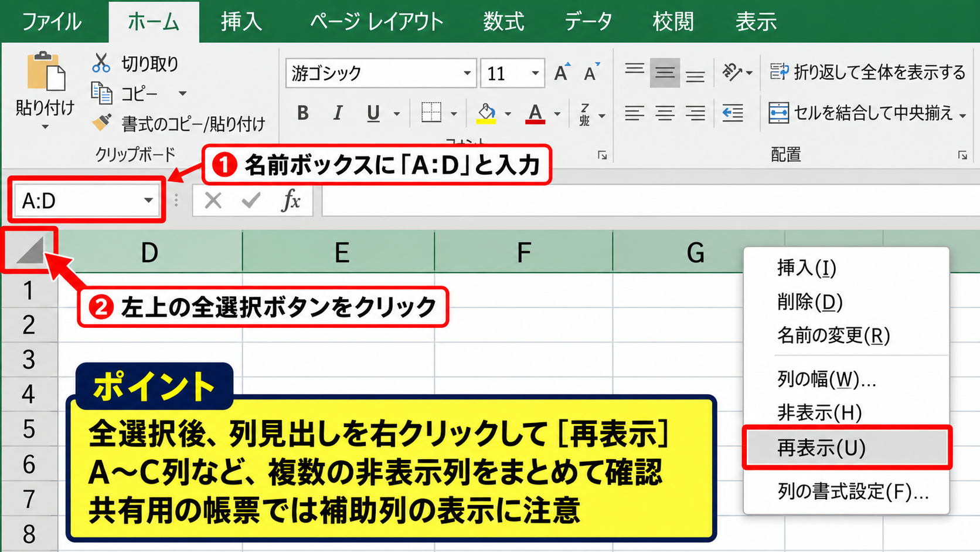Click the cancel X in formula bar

pyautogui.click(x=213, y=201)
